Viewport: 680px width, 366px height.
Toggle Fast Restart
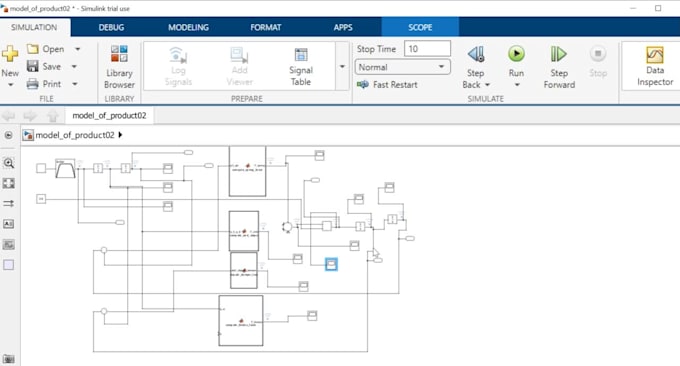pos(387,85)
